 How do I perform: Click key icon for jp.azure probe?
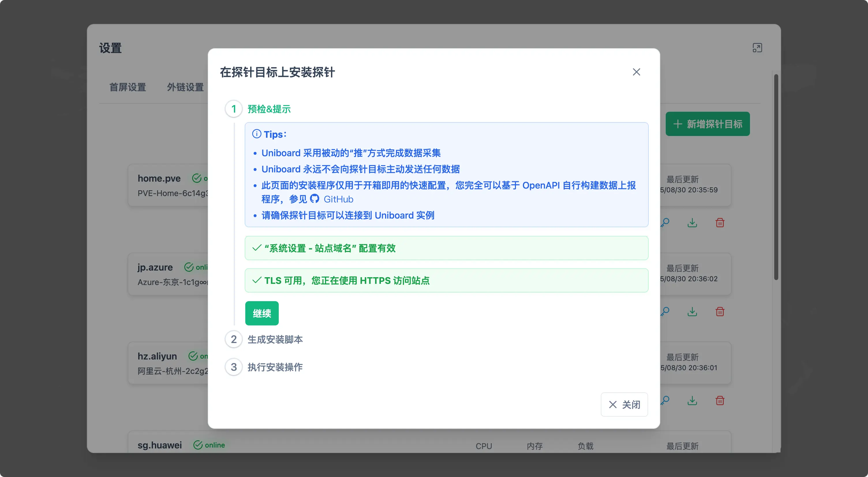tap(665, 312)
